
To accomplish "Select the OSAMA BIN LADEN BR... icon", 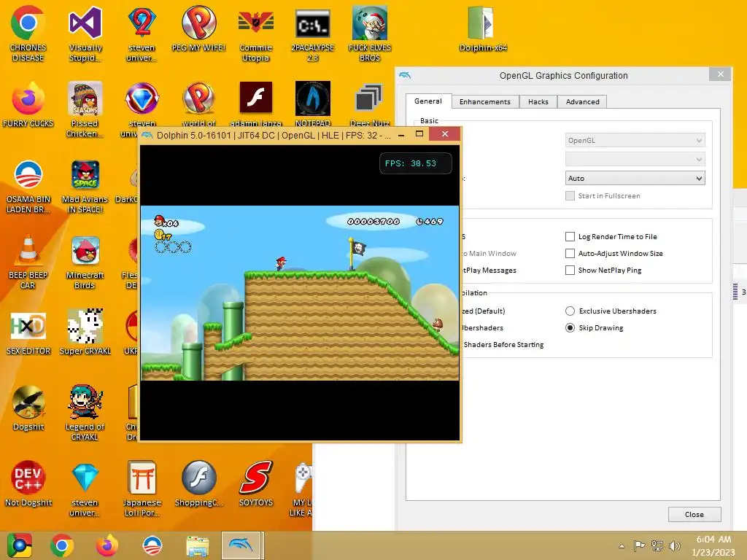I will (28, 186).
